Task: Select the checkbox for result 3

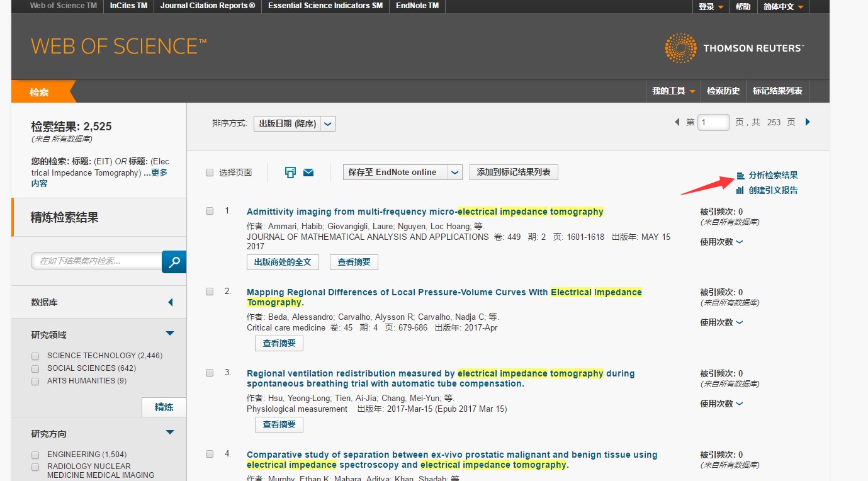Action: point(210,373)
